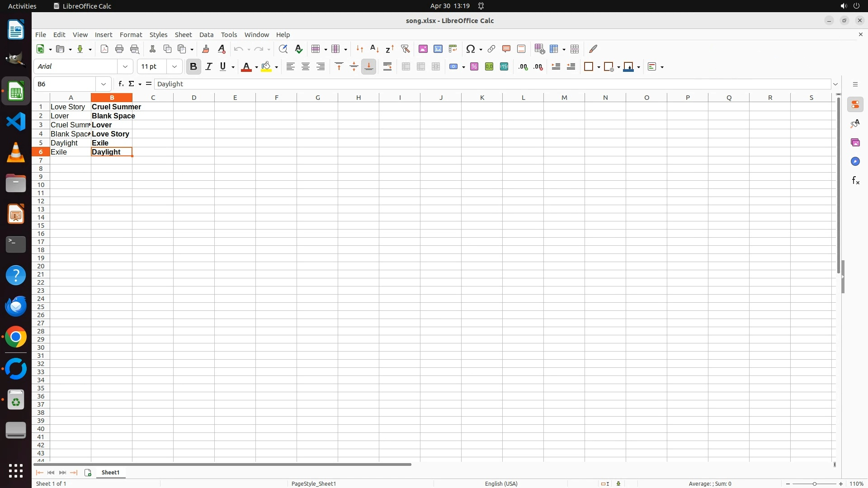Click the Insert Chart icon

coord(438,49)
